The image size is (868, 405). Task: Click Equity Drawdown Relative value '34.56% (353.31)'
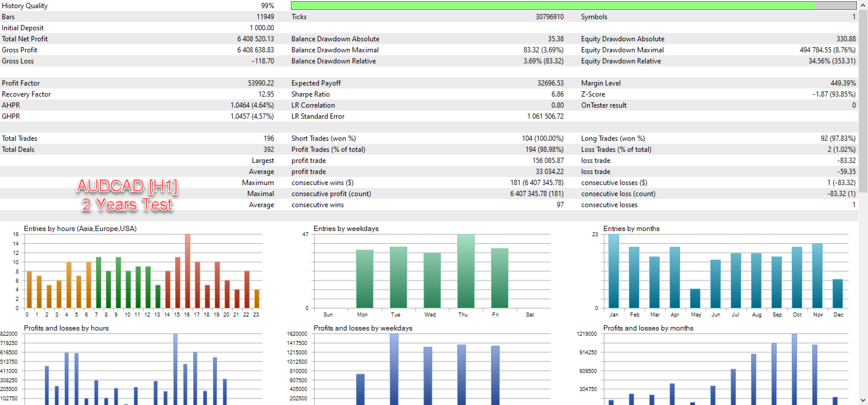click(832, 61)
